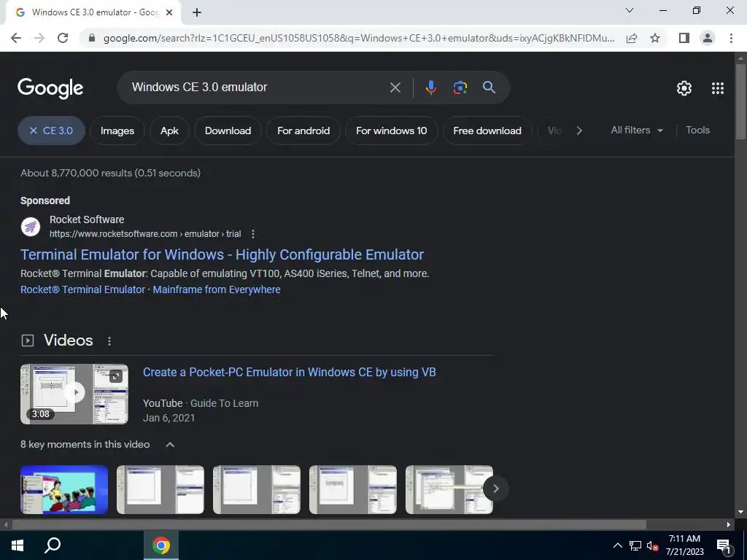Open the fourth key moment thumbnail
747x560 pixels.
pos(353,489)
